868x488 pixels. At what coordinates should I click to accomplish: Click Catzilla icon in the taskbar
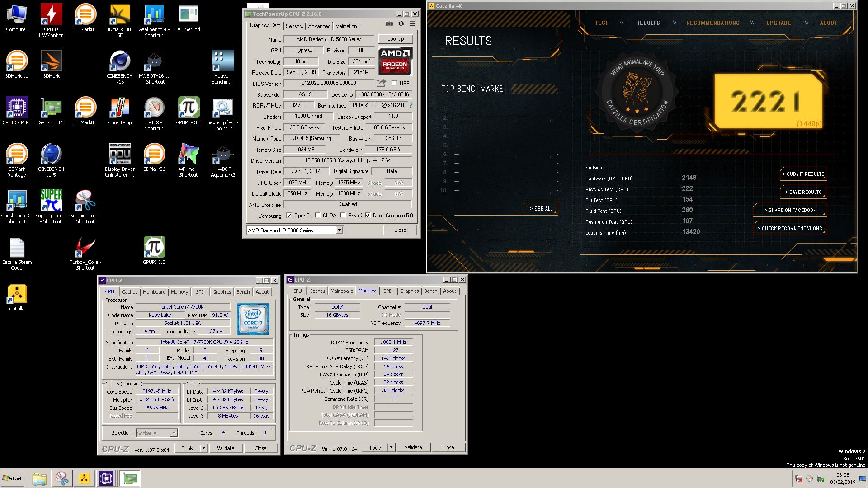(84, 479)
